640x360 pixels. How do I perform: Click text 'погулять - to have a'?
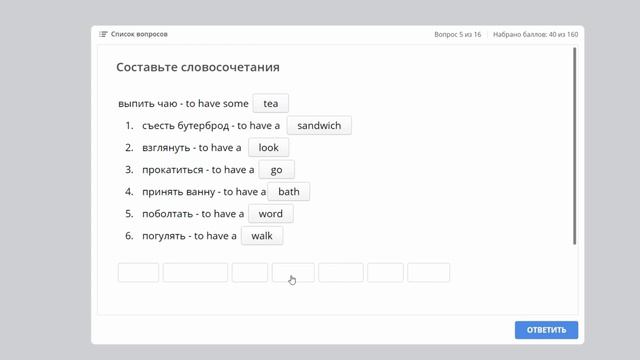(189, 236)
